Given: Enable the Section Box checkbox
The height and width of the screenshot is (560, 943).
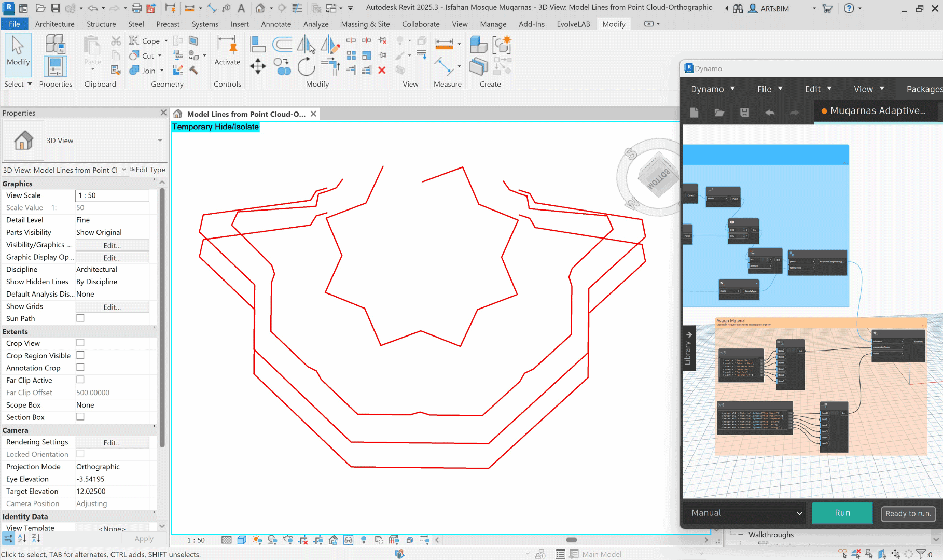Looking at the screenshot, I should pos(80,417).
